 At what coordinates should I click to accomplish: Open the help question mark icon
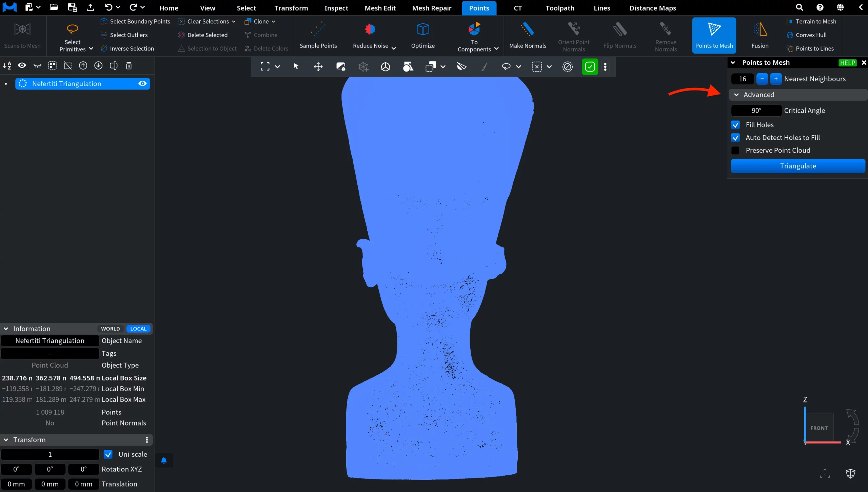pos(820,7)
